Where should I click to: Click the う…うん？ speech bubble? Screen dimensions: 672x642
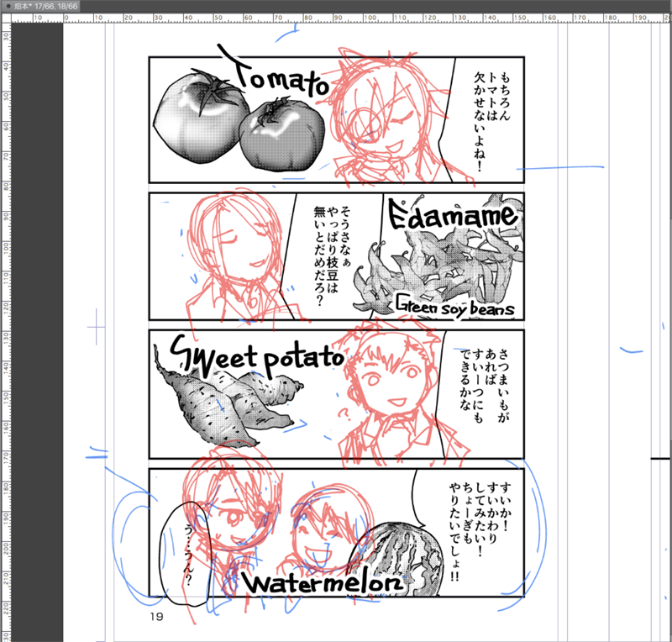[x=184, y=553]
